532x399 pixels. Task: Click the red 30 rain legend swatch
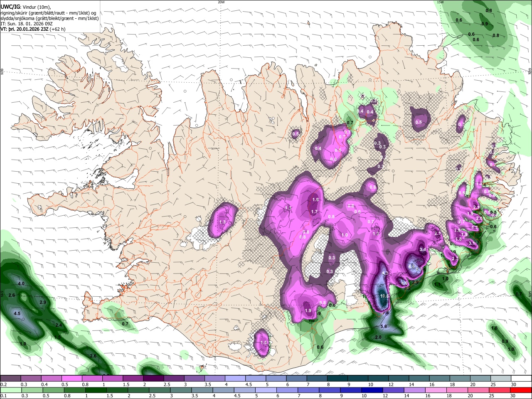point(521,390)
